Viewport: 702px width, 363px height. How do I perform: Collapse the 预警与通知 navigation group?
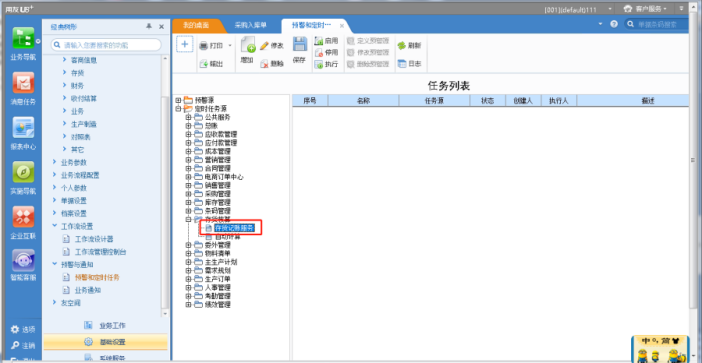pyautogui.click(x=54, y=264)
